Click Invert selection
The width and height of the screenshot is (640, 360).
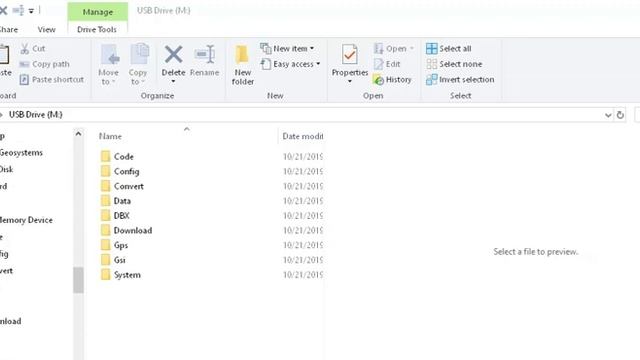[x=460, y=80]
